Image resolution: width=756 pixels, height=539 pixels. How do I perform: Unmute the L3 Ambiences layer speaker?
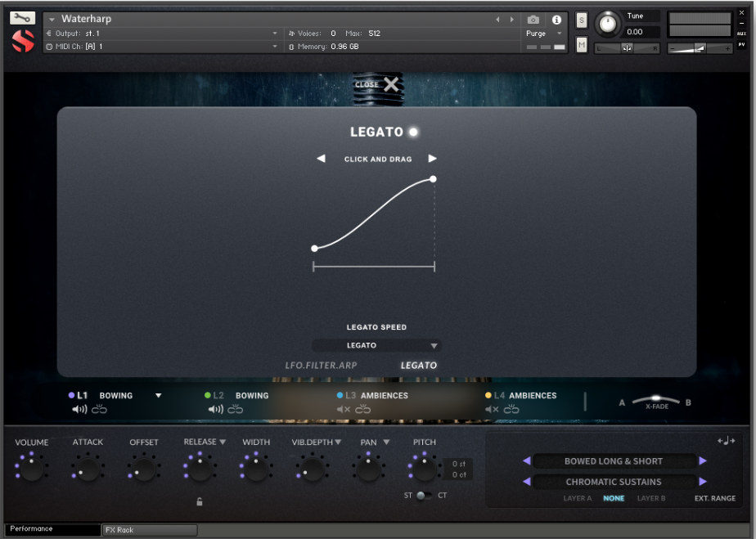pyautogui.click(x=344, y=409)
